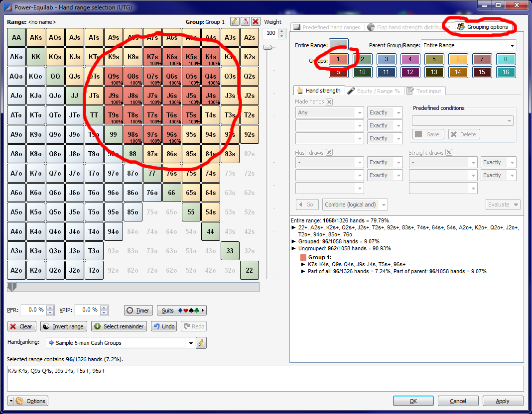Image resolution: width=532 pixels, height=414 pixels.
Task: Clear the Flush draws condition with its X
Action: click(x=329, y=152)
